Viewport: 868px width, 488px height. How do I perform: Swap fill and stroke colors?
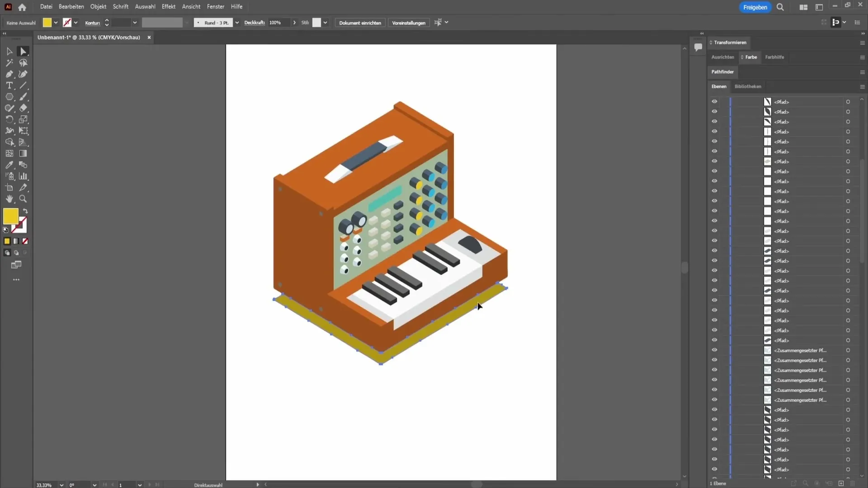[26, 211]
